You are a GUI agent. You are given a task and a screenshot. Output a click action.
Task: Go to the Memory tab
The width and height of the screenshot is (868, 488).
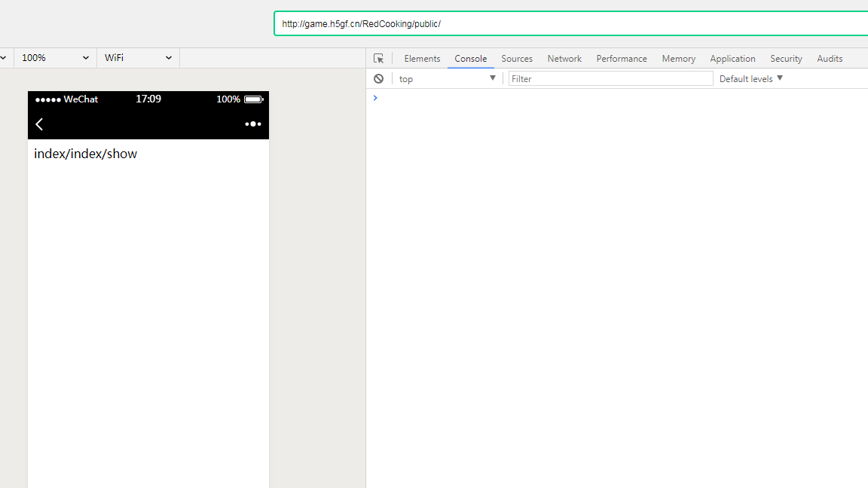pos(678,59)
